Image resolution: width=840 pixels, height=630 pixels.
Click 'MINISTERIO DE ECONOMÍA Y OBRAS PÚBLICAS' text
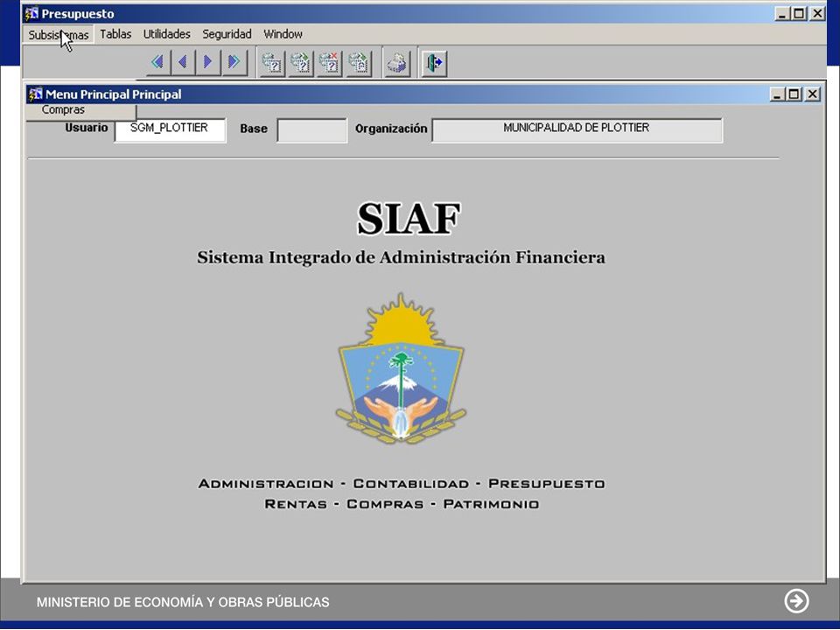[x=183, y=602]
